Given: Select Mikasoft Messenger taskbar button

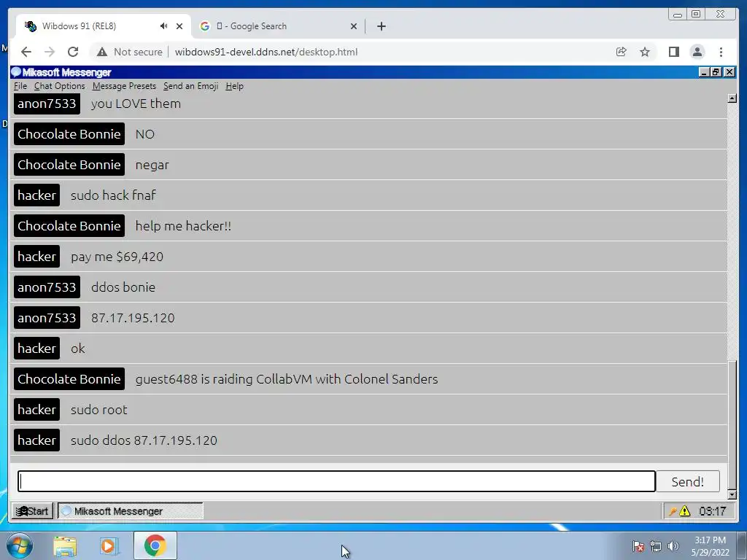Looking at the screenshot, I should pos(130,511).
